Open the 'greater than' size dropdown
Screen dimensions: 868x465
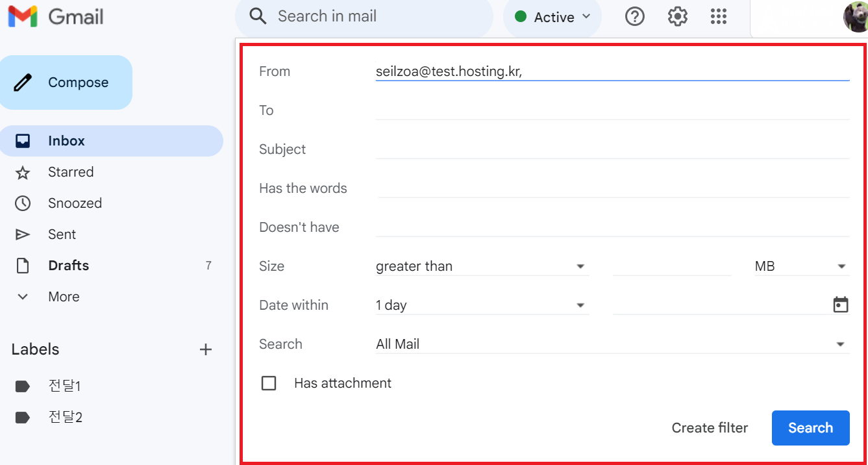(x=481, y=266)
